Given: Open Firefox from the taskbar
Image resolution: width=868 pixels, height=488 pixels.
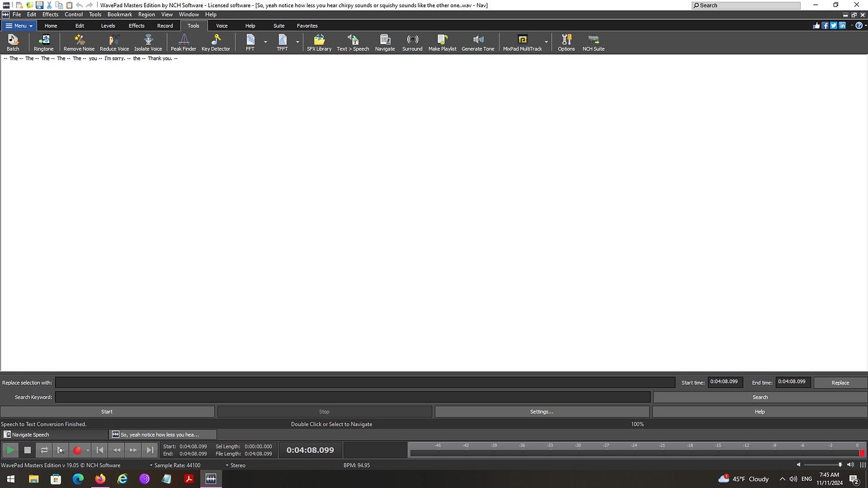Looking at the screenshot, I should [x=100, y=478].
